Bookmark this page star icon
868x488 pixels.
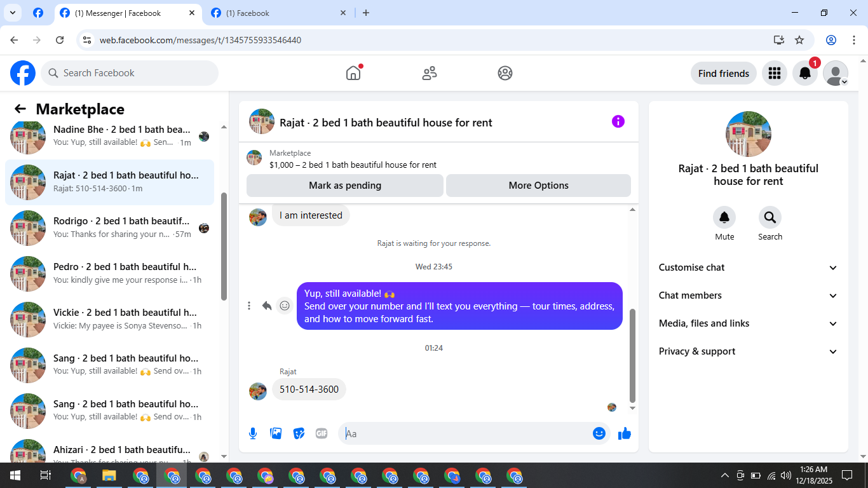[799, 40]
